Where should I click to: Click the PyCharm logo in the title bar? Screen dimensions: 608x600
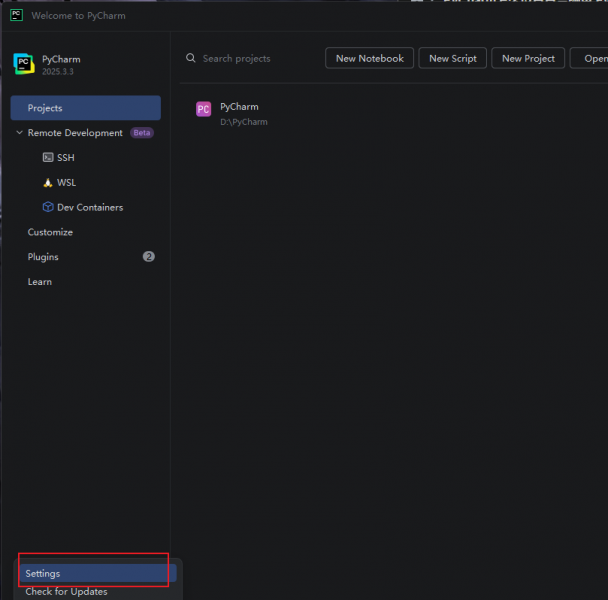(16, 16)
